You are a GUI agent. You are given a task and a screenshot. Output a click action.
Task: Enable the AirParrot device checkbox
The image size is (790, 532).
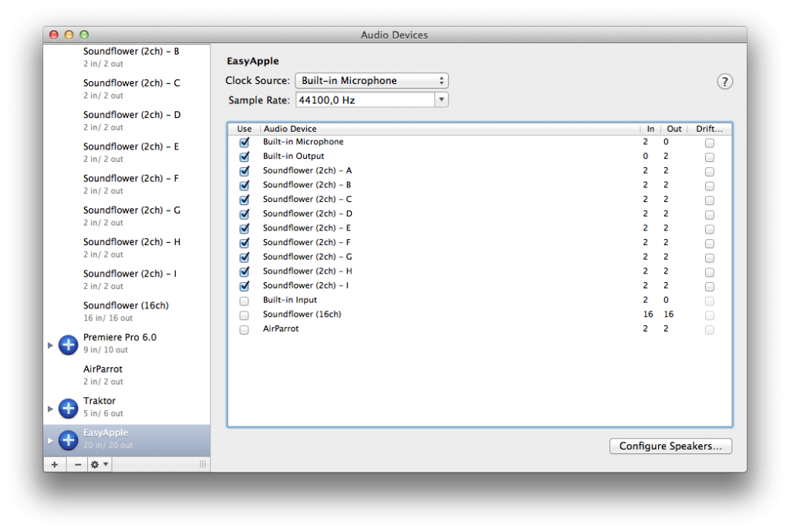pos(244,329)
